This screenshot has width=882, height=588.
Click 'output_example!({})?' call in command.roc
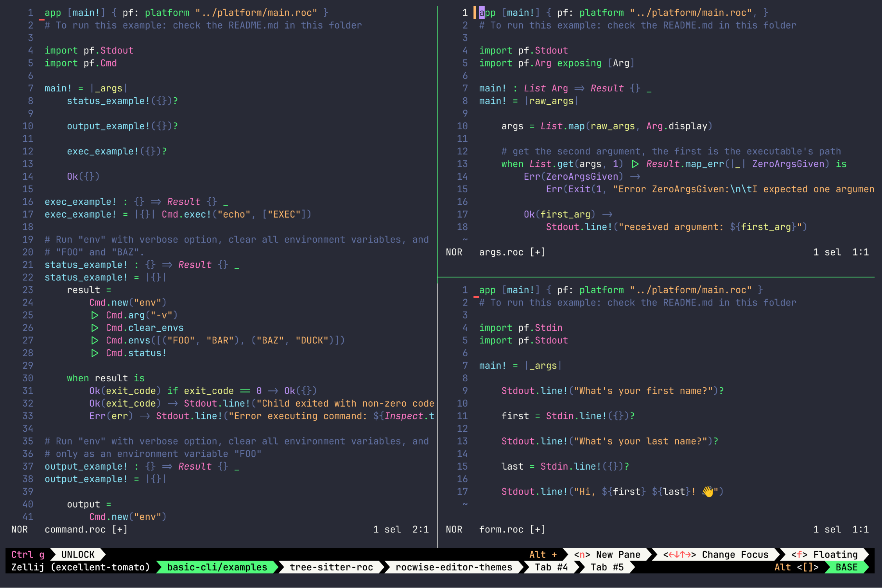(122, 126)
